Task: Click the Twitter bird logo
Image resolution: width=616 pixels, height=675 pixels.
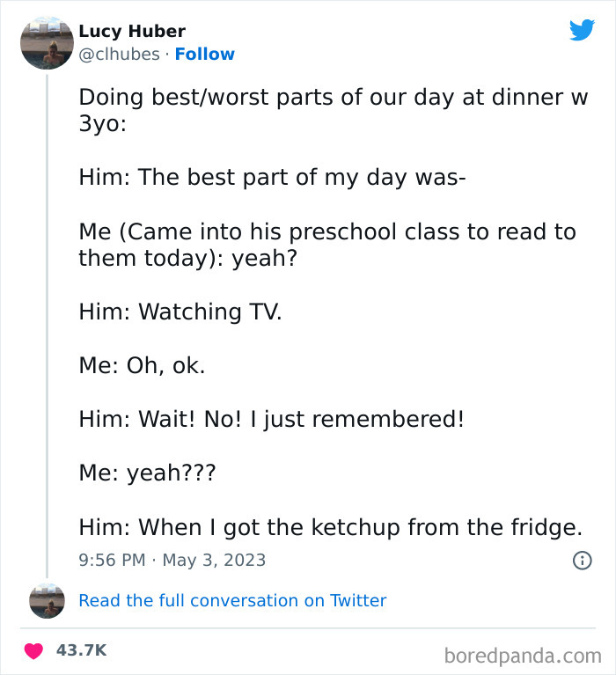Action: click(x=582, y=31)
